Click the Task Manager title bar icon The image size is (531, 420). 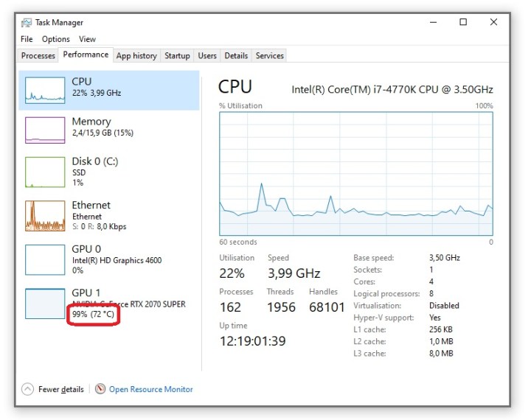coord(27,22)
